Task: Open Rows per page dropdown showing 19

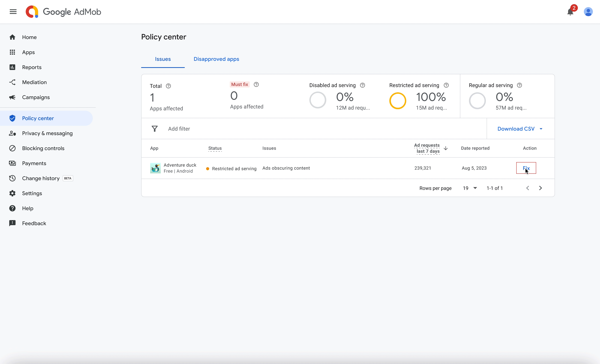Action: [470, 188]
